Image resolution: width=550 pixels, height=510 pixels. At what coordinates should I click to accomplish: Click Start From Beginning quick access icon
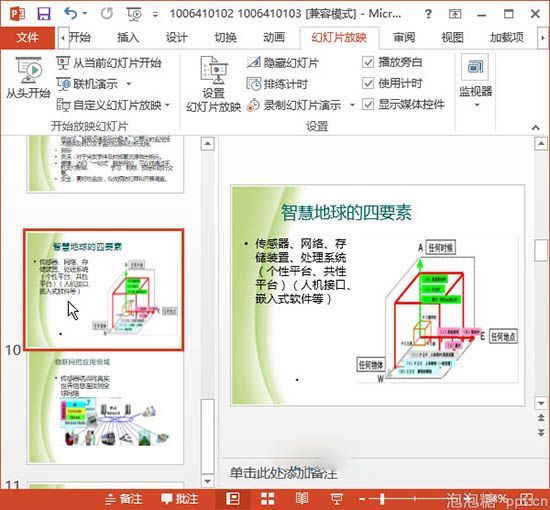pyautogui.click(x=134, y=14)
